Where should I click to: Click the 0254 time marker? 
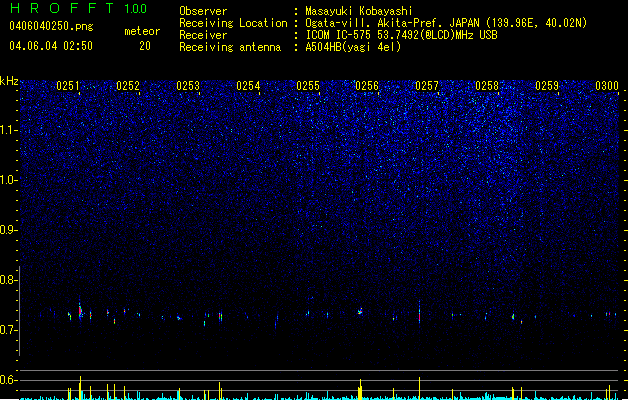[248, 86]
